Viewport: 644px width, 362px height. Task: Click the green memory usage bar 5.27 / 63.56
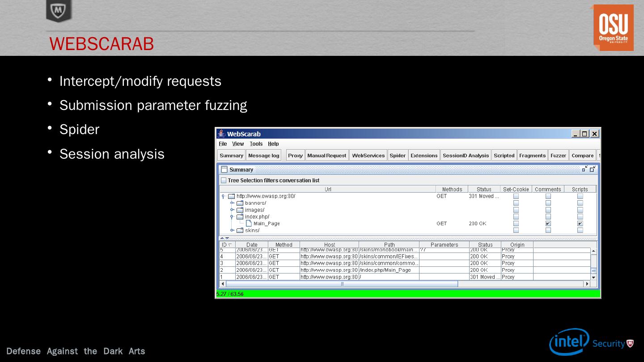click(x=408, y=294)
